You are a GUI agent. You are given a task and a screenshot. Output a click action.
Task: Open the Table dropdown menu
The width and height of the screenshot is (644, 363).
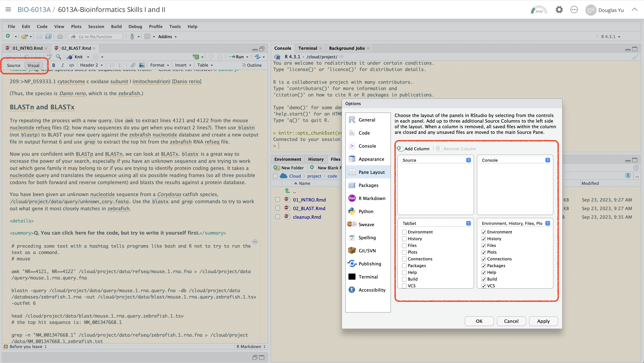205,65
